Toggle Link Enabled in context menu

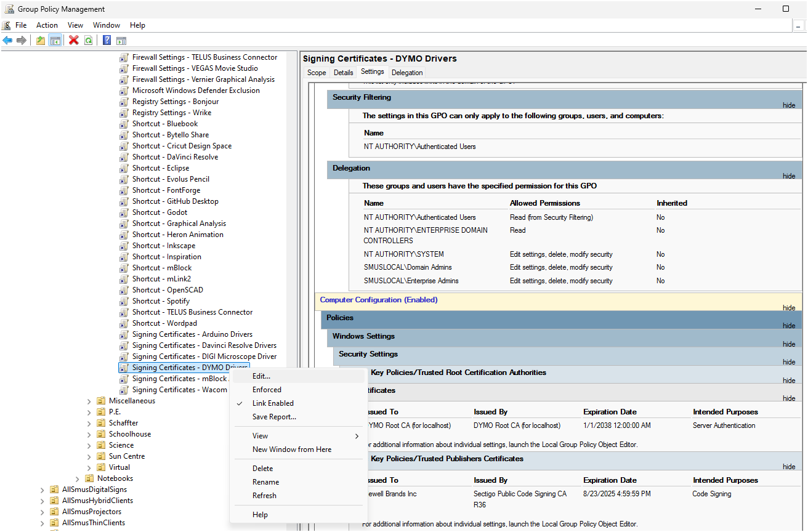[273, 403]
